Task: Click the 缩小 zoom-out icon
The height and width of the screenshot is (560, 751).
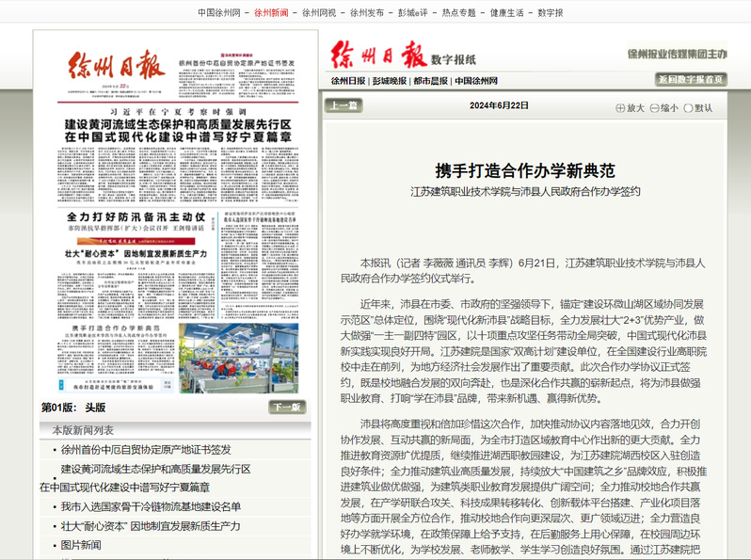Action: 660,107
